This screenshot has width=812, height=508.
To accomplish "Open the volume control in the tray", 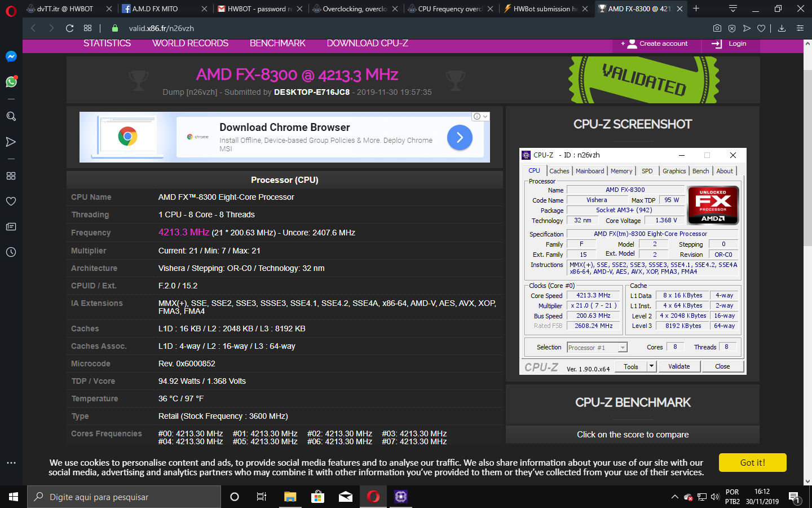I will point(715,497).
